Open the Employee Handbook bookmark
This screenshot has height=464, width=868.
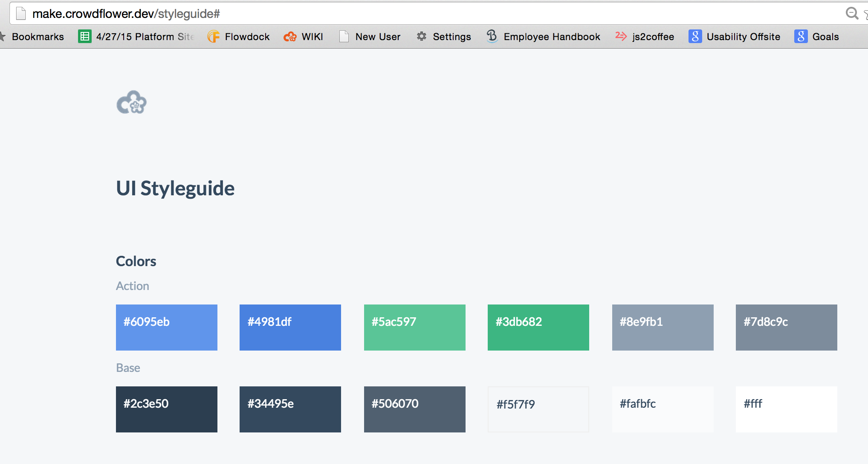pyautogui.click(x=544, y=37)
